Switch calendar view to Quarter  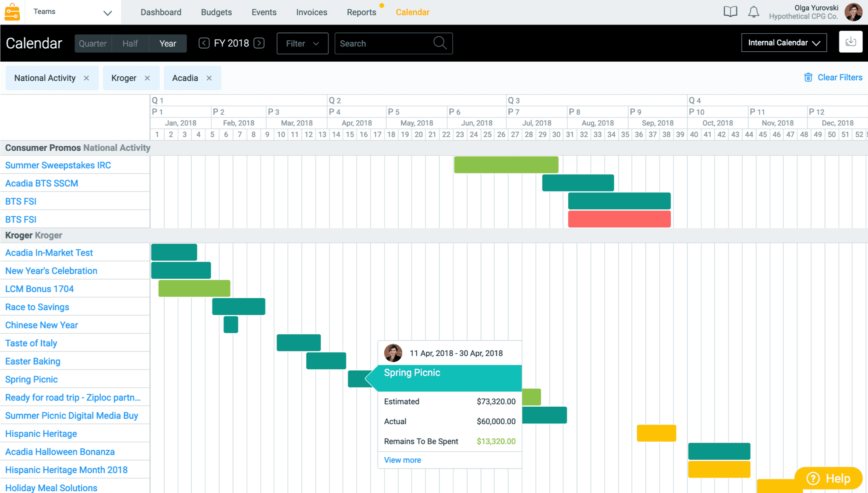pos(93,43)
